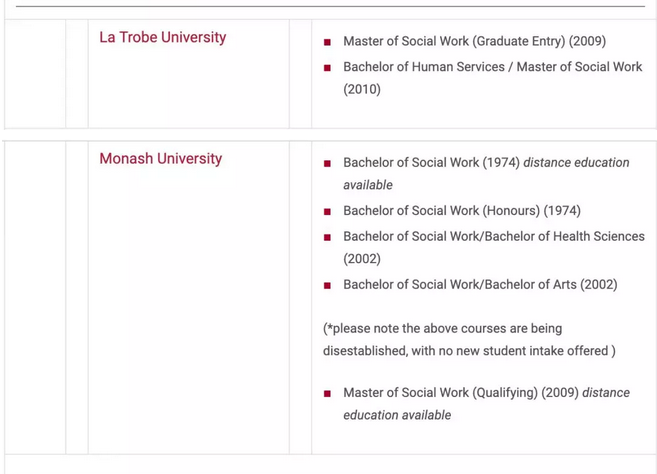657x474 pixels.
Task: Open the La Trobe University link
Action: coord(162,38)
